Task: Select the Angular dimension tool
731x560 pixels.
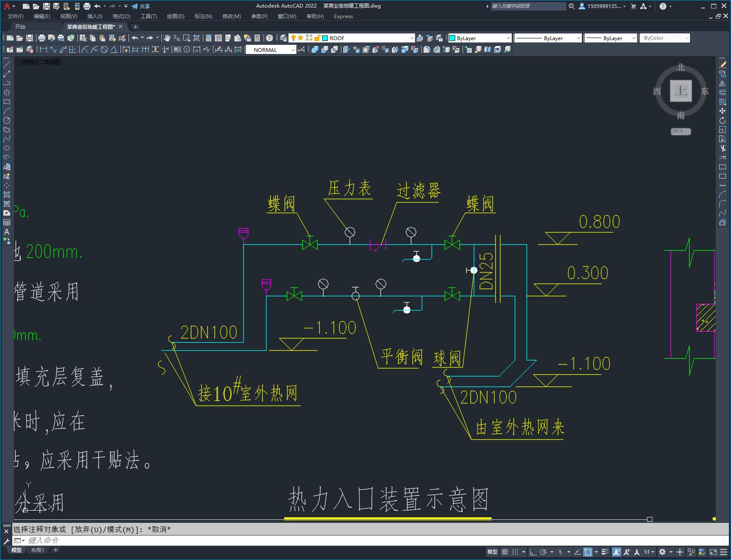Action: (x=114, y=49)
